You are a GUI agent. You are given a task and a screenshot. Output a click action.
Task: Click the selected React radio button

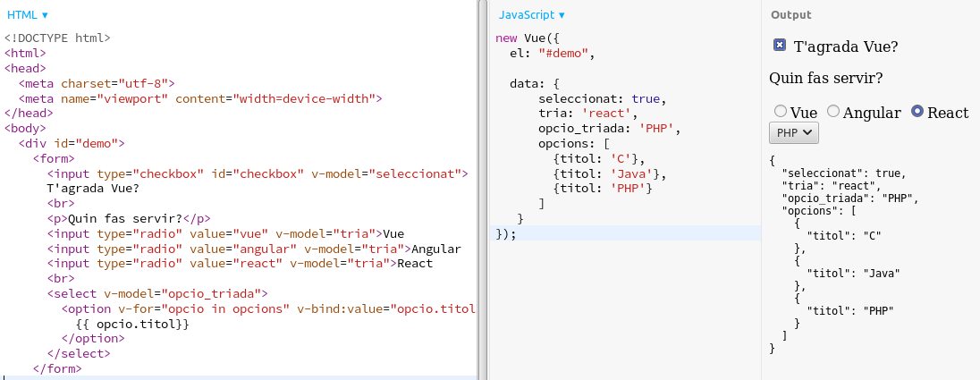click(x=917, y=112)
